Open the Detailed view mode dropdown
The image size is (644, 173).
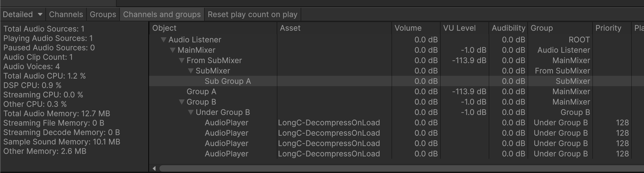[22, 15]
